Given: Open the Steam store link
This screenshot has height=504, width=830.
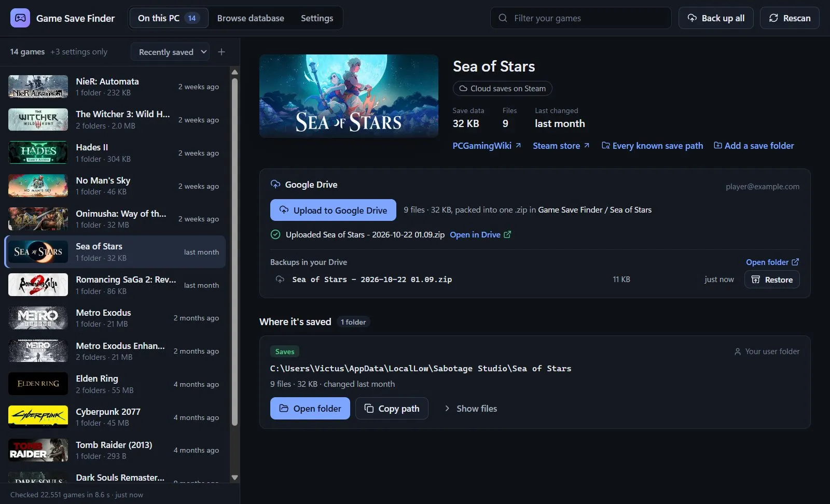Looking at the screenshot, I should pyautogui.click(x=561, y=146).
